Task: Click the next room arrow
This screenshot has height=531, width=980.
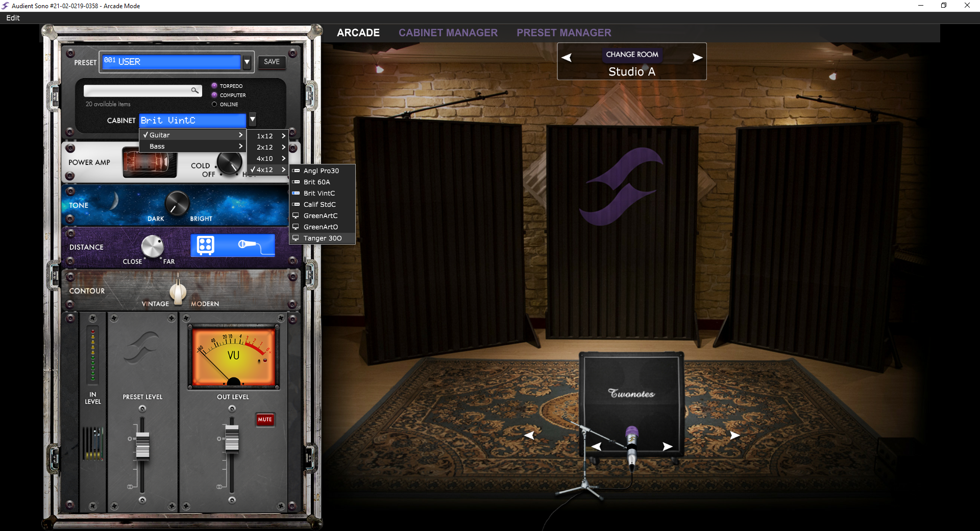Action: (697, 58)
